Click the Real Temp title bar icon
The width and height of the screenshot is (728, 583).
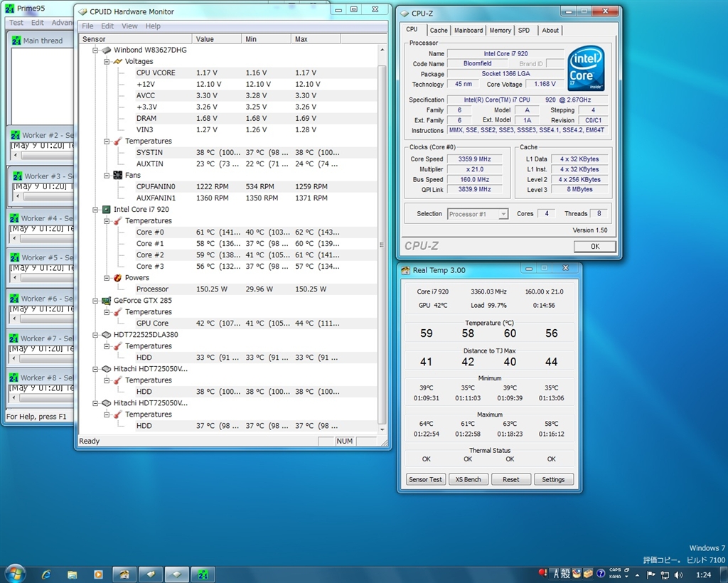pyautogui.click(x=406, y=270)
